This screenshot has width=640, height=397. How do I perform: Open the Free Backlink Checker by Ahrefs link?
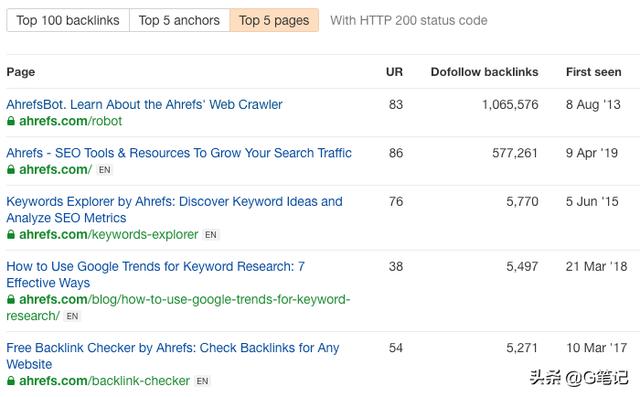tap(173, 356)
